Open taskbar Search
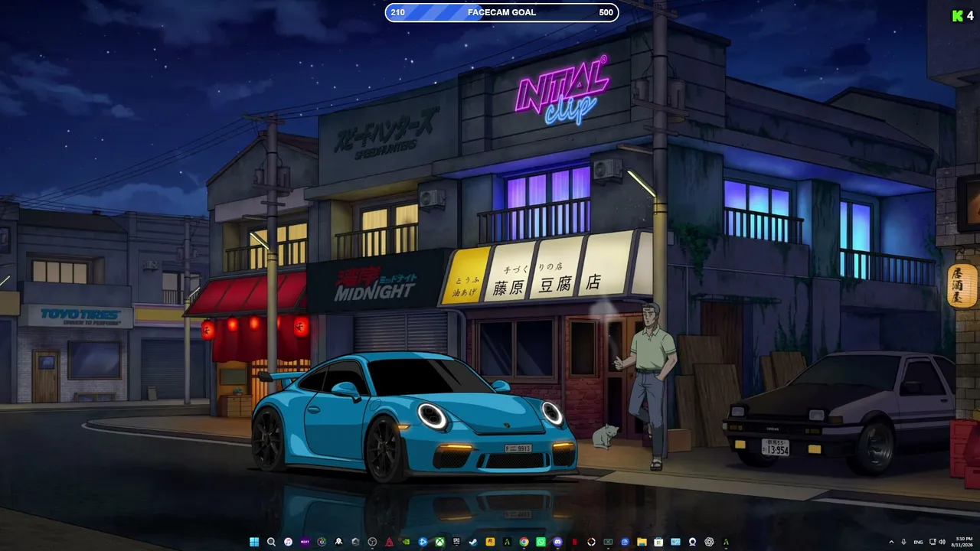 [x=271, y=542]
